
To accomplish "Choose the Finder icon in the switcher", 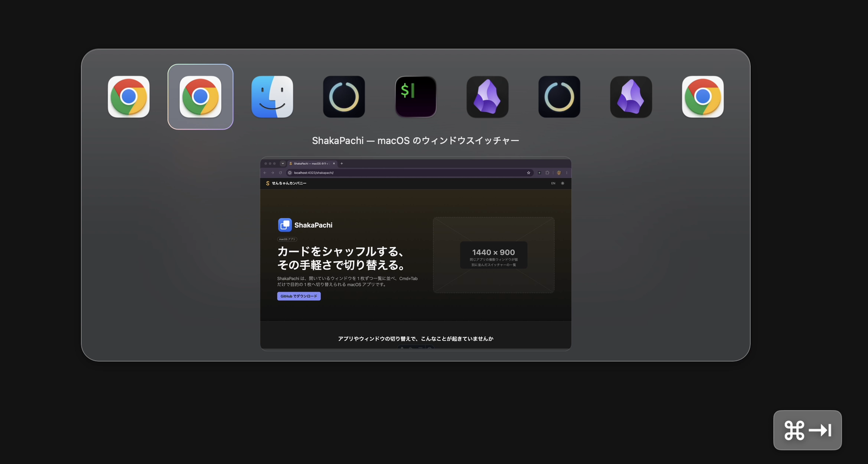I will 272,97.
